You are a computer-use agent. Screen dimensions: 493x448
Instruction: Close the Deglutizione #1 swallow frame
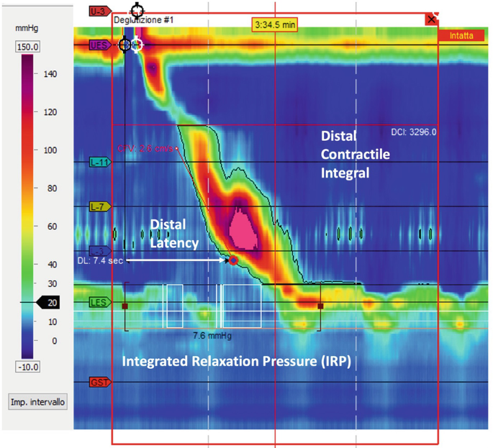(x=431, y=19)
